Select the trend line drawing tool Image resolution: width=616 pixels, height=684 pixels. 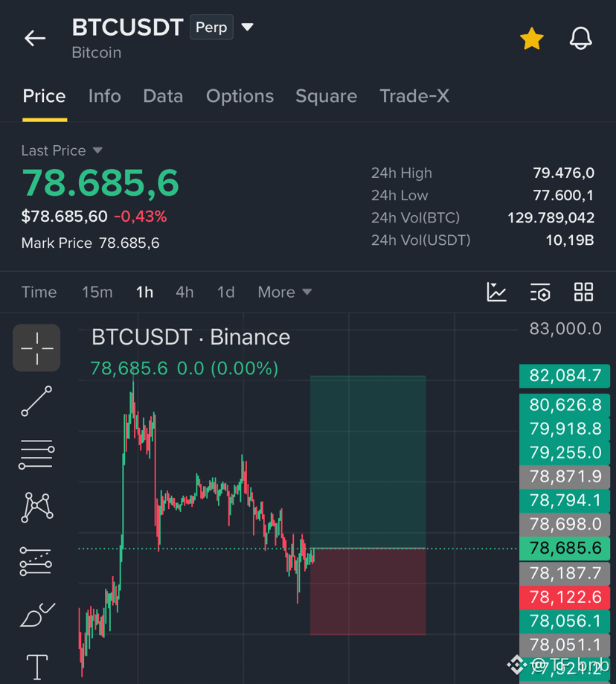tap(36, 401)
